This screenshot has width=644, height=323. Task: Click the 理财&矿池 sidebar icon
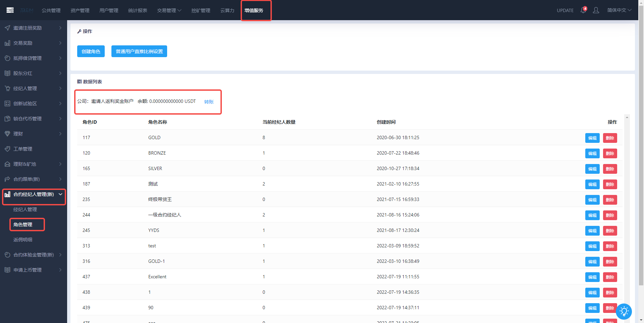7,164
